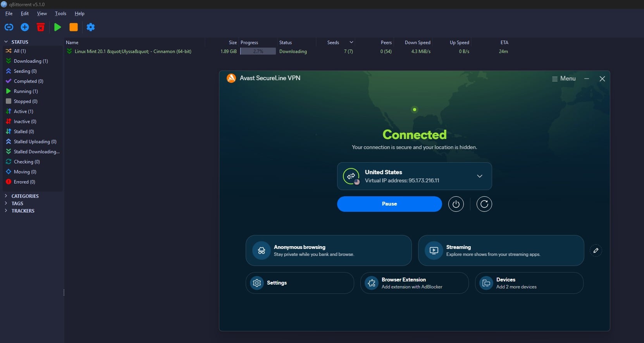Open the Avast VPN Menu
Image resolution: width=644 pixels, height=343 pixels.
tap(564, 79)
